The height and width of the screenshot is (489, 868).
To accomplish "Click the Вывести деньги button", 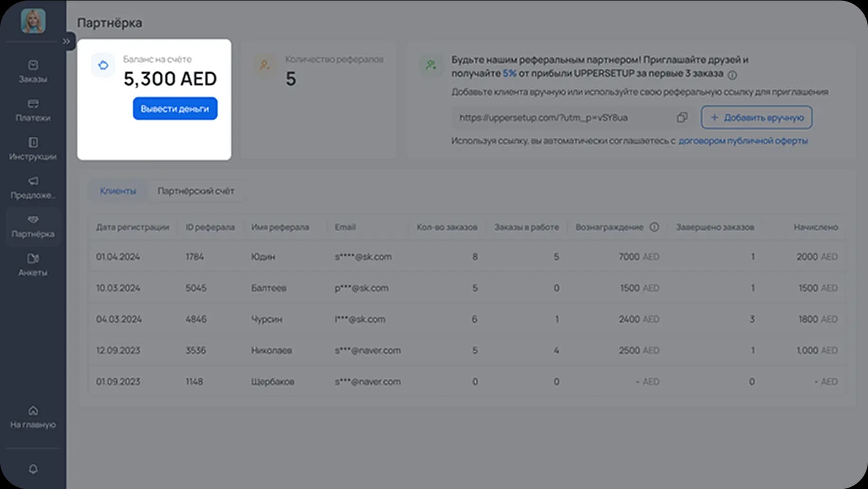I will pos(175,109).
